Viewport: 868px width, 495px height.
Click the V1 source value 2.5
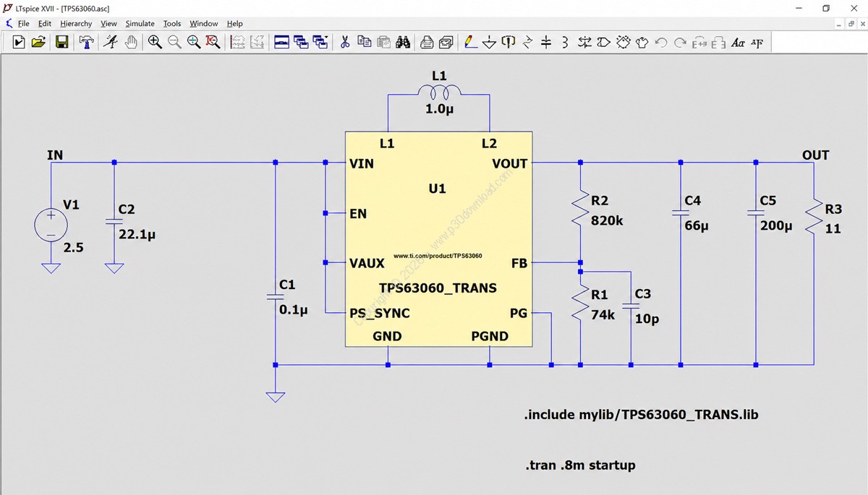click(x=74, y=247)
